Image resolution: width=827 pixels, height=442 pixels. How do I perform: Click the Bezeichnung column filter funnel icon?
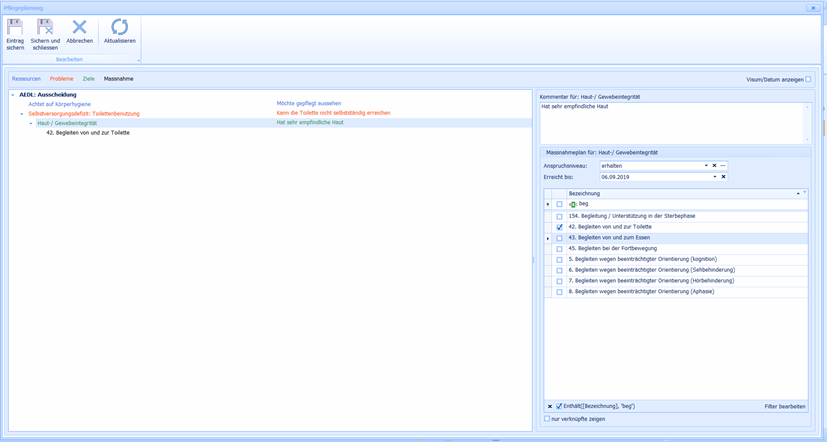pos(804,193)
